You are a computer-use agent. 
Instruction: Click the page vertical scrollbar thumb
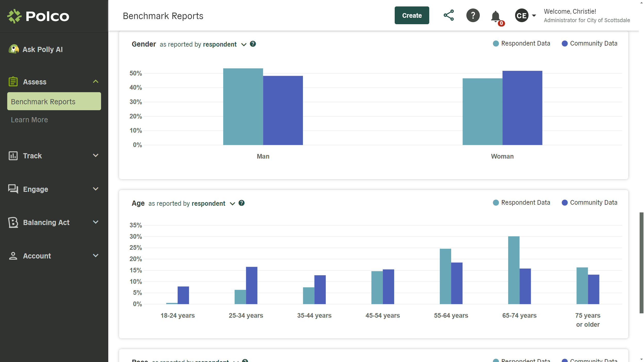(x=641, y=263)
